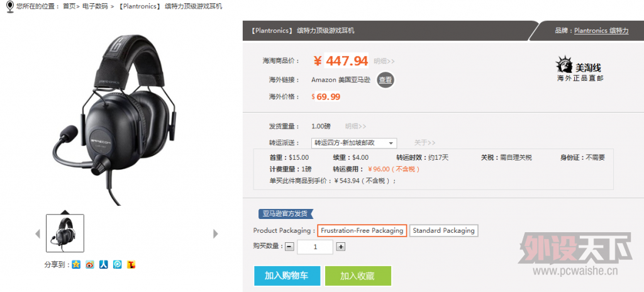Click the 发货重量 label
The image size is (644, 292).
tap(284, 126)
